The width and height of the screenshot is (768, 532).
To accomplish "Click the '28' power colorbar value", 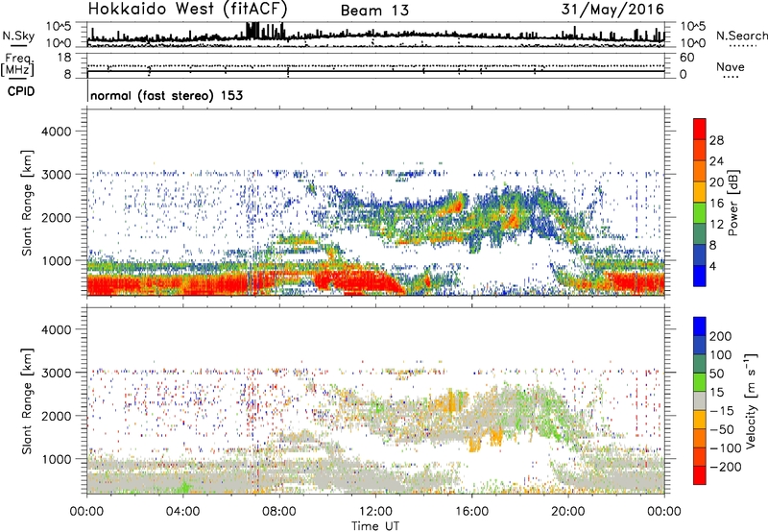I will [x=716, y=140].
